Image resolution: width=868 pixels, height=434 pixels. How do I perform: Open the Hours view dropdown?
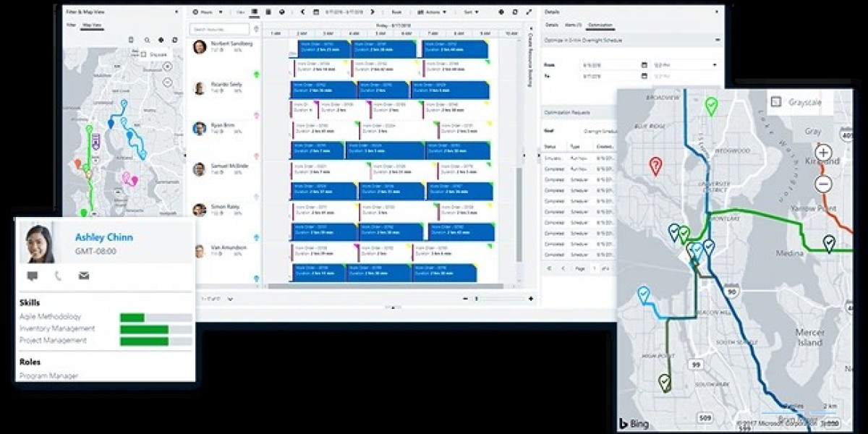(209, 12)
